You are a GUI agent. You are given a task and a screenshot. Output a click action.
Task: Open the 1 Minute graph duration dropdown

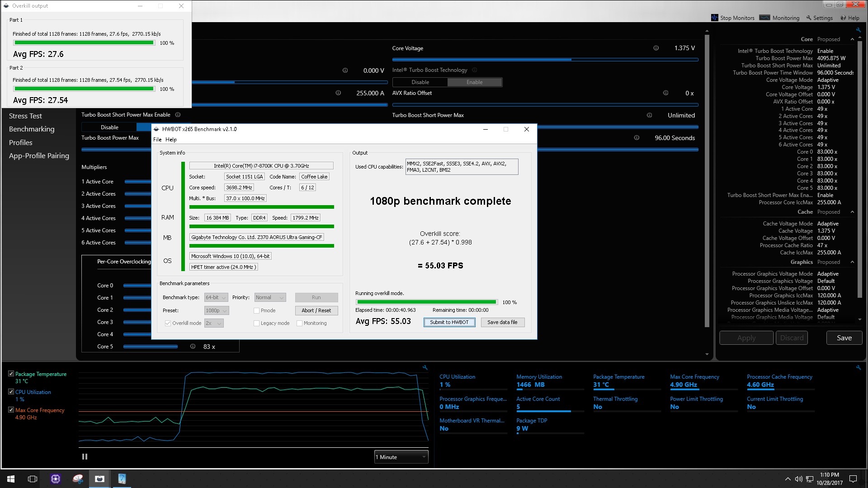[401, 457]
